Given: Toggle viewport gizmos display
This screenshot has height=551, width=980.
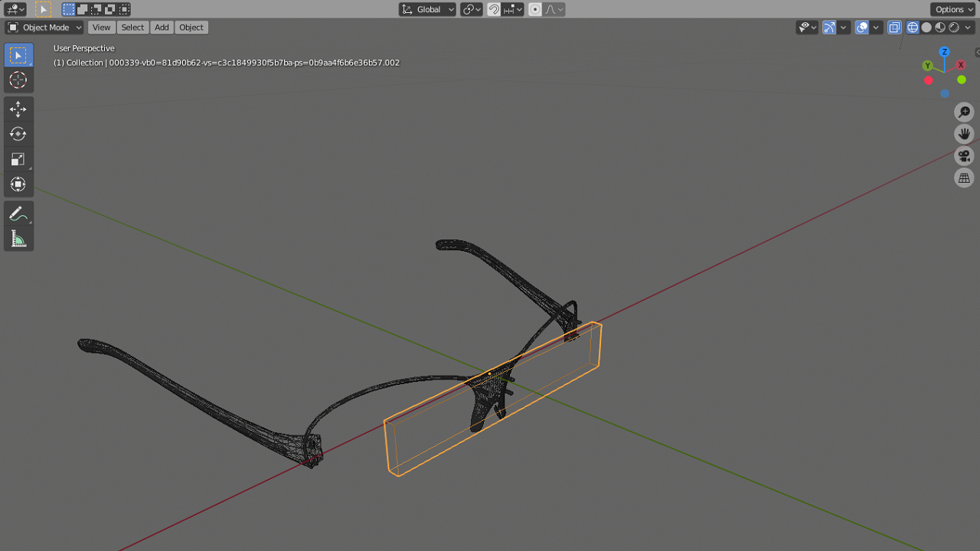Looking at the screenshot, I should [829, 28].
